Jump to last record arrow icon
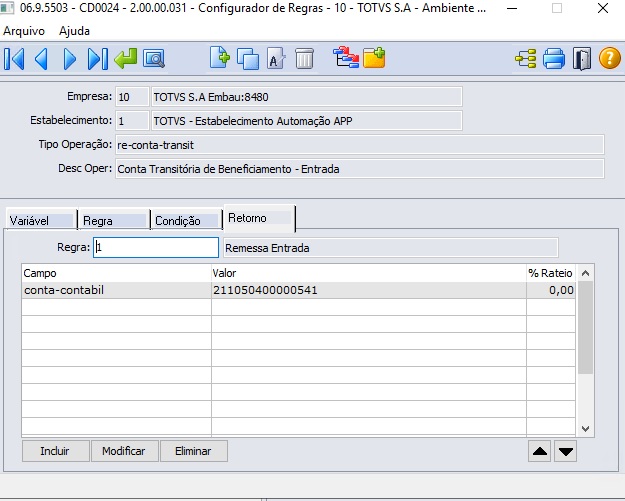The height and width of the screenshot is (501, 625). coord(98,59)
